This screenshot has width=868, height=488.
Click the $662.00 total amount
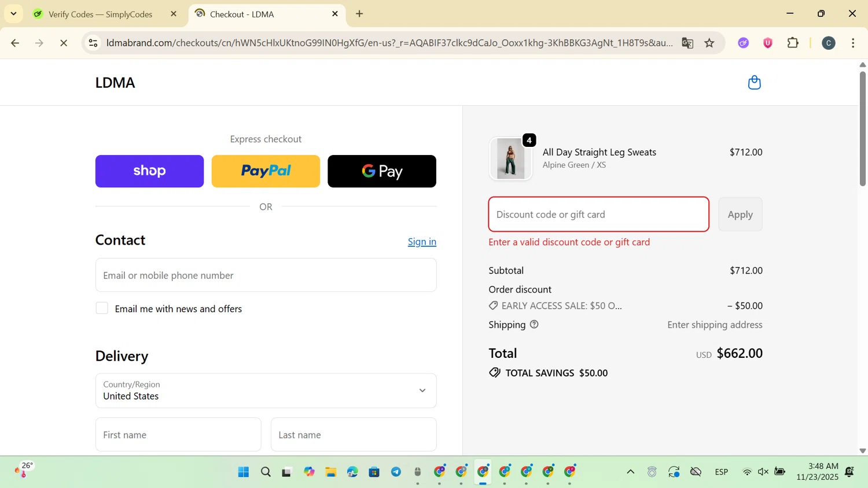click(740, 353)
